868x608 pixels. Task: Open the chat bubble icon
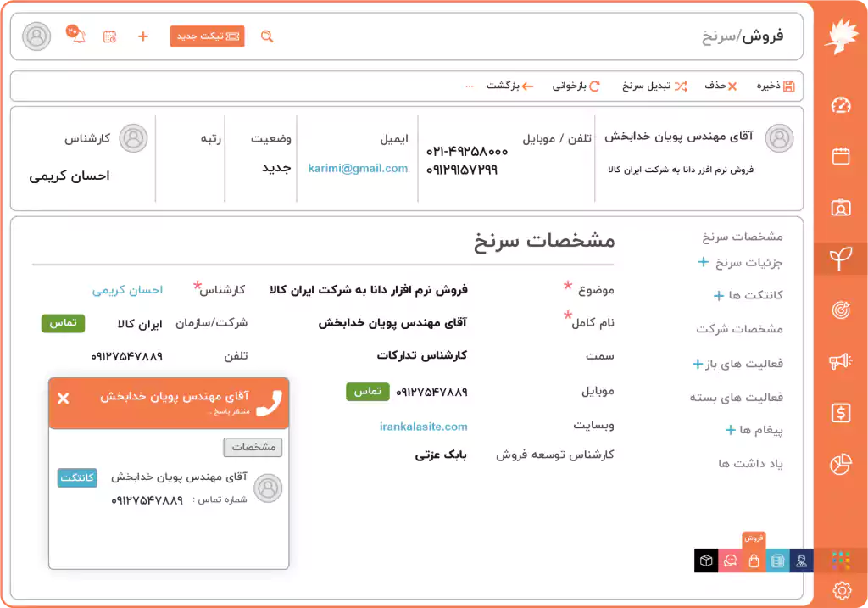729,561
